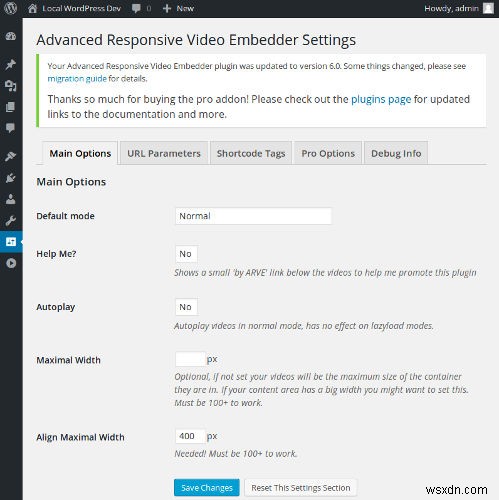Click the Autoplay label

56,307
